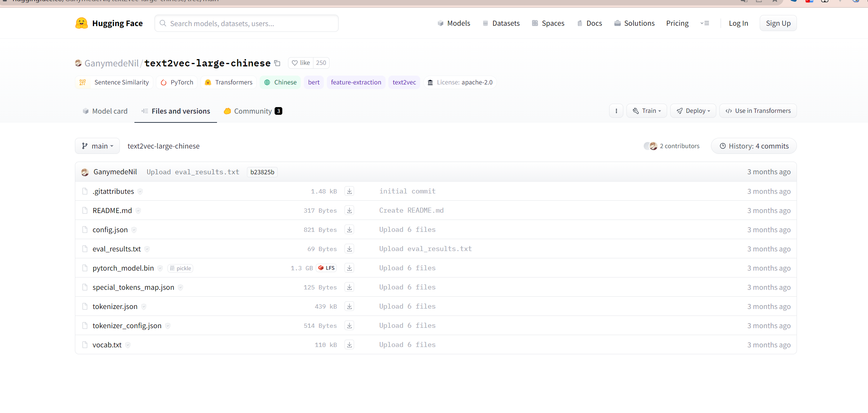Click the Chinese language tag
Screen dimensions: 868x413
coord(280,83)
